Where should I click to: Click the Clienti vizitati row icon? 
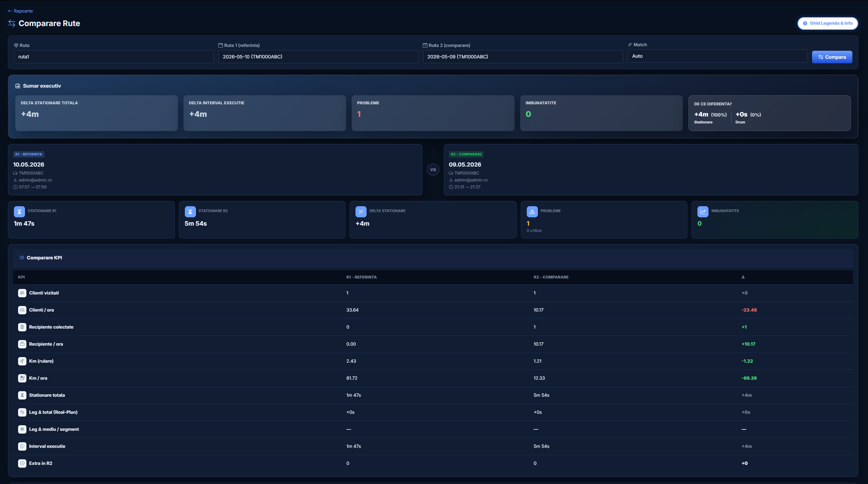click(x=22, y=293)
